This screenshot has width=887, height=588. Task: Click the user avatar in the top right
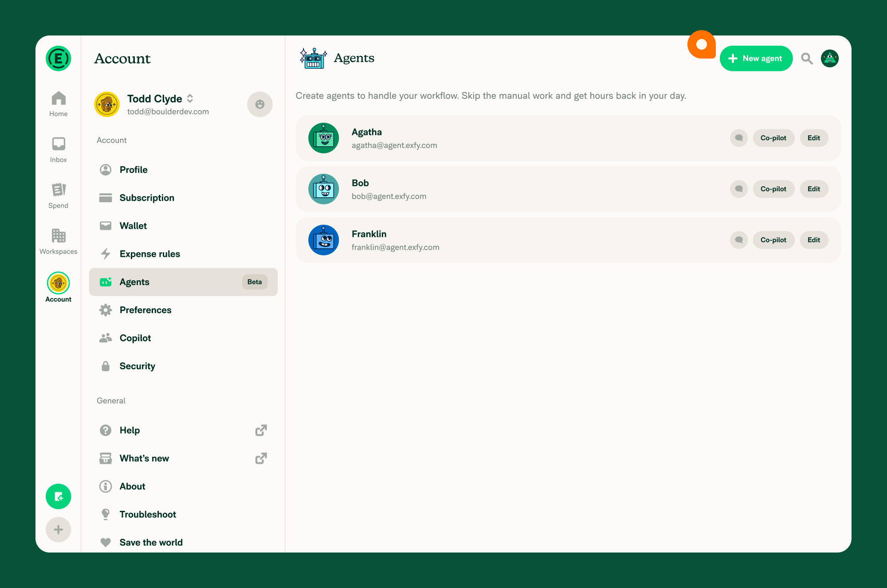tap(830, 58)
